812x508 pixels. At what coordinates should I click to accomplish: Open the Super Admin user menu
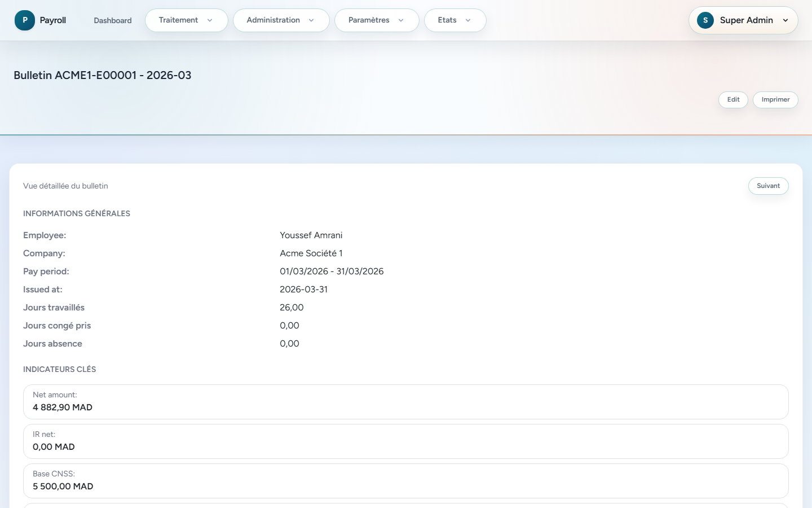[x=743, y=20]
